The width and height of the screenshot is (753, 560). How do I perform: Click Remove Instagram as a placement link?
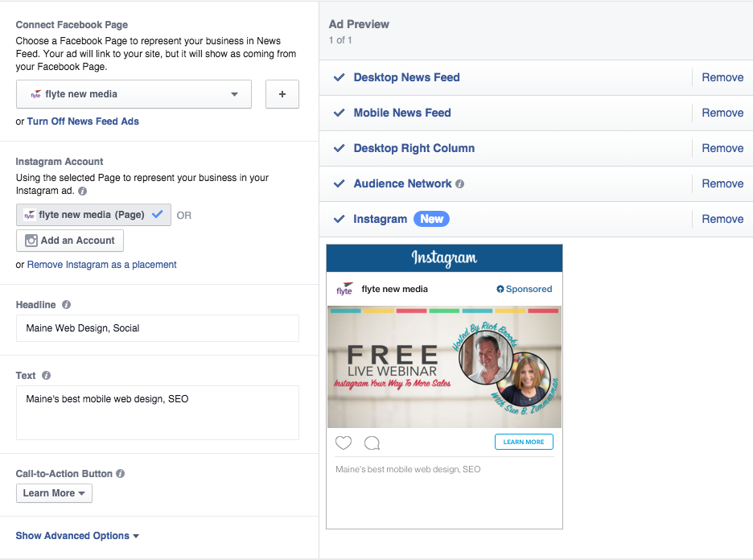tap(102, 265)
